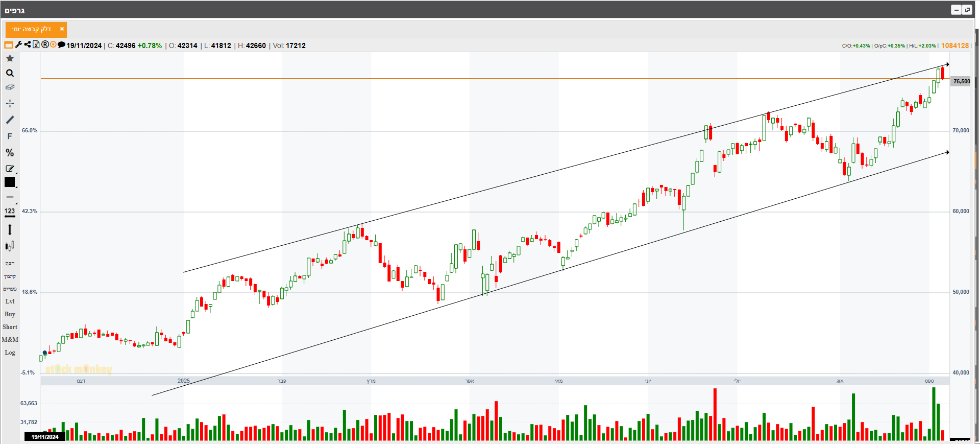This screenshot has width=980, height=444.
Task: Select the magnifier zoom tool
Action: tap(10, 73)
